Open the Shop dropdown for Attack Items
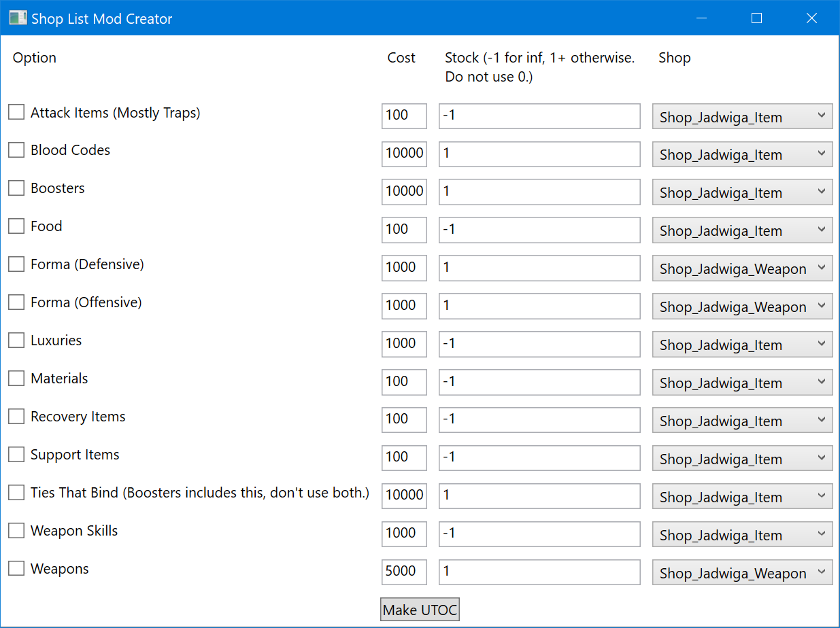The width and height of the screenshot is (840, 628). pos(742,116)
